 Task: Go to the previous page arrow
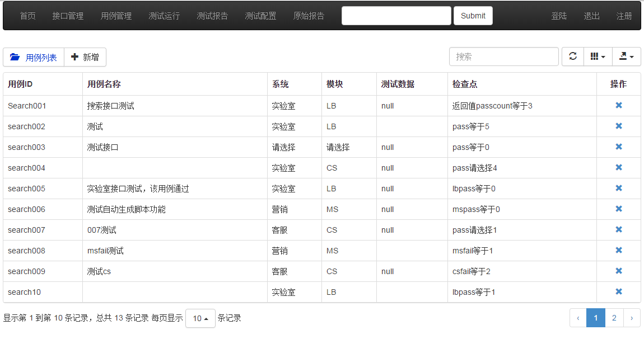[578, 318]
